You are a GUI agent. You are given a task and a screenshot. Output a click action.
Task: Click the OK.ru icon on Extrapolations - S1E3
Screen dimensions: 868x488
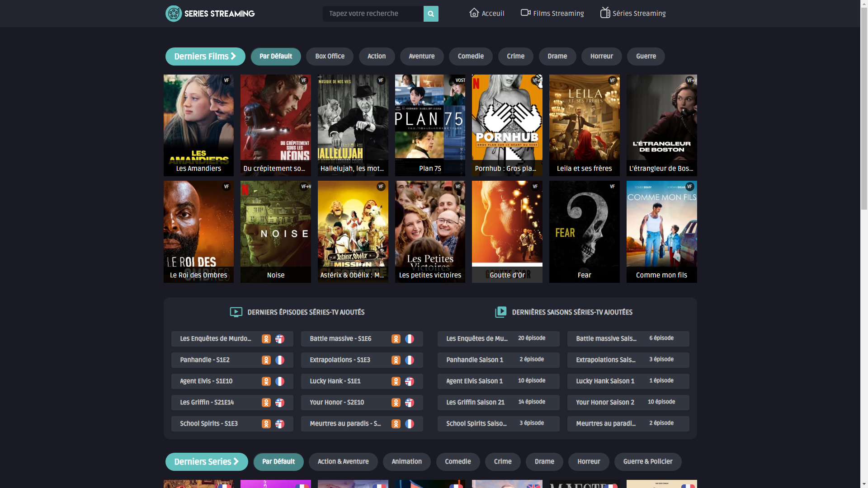tap(396, 360)
